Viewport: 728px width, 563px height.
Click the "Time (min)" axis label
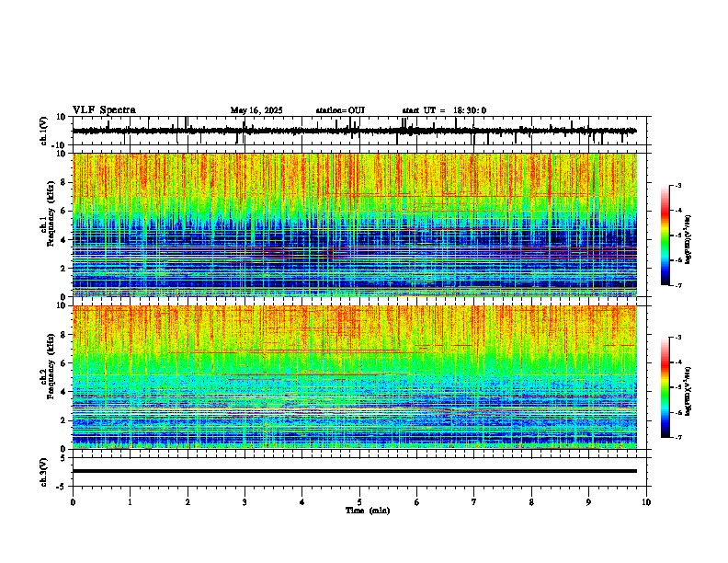(x=368, y=511)
